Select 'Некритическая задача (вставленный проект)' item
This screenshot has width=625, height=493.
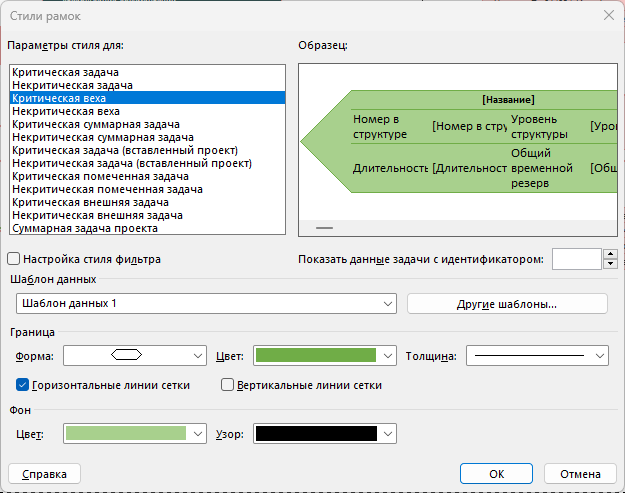[147, 163]
